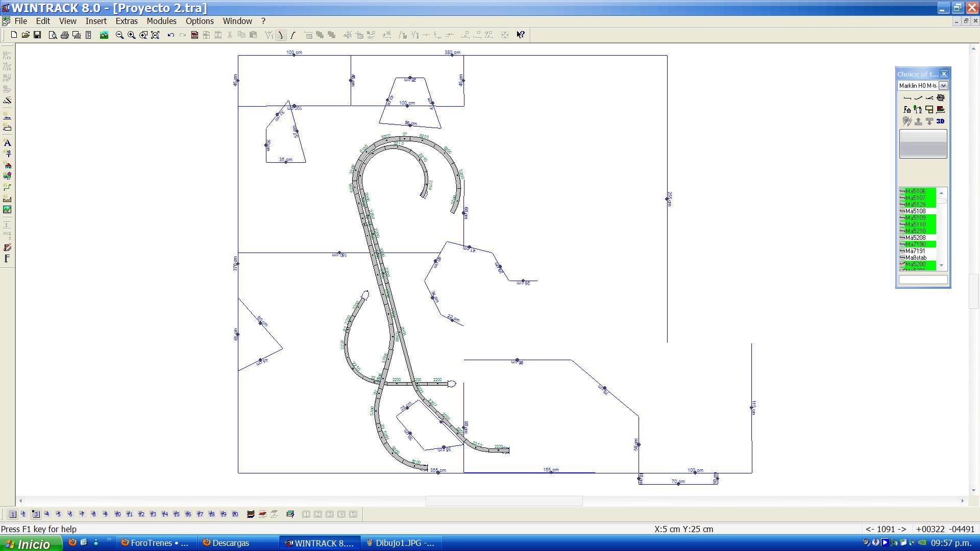Click the Save diskette icon in toolbar

(37, 35)
